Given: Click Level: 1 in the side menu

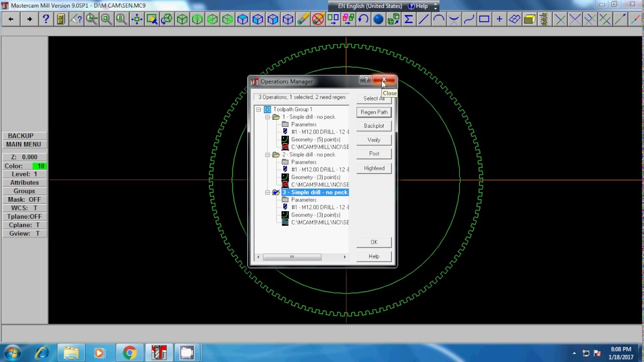Looking at the screenshot, I should 24,174.
